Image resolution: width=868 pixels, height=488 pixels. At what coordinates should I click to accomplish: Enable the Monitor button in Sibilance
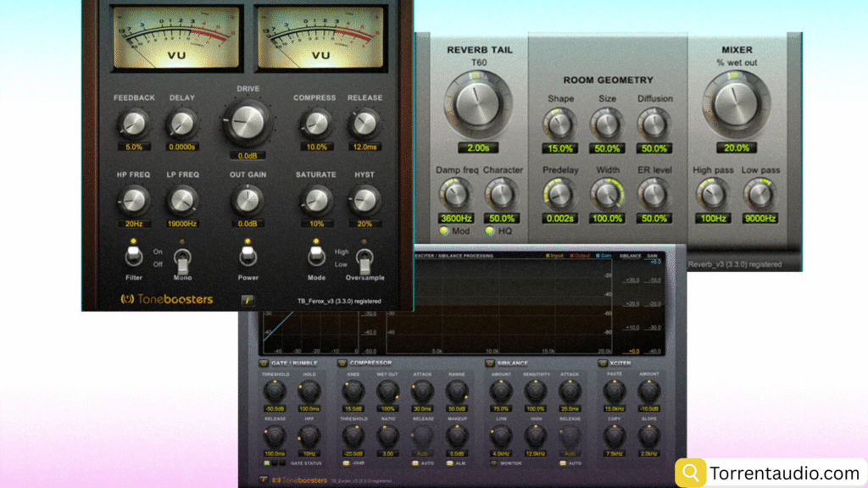pyautogui.click(x=492, y=462)
